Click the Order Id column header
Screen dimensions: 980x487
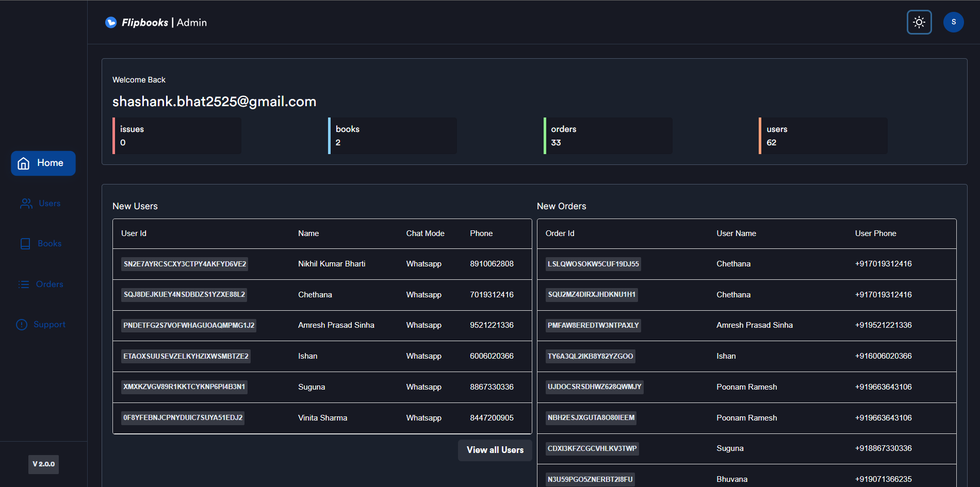[560, 233]
